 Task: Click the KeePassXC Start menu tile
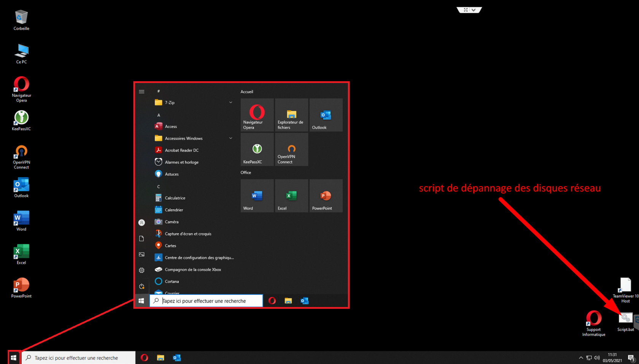point(257,149)
